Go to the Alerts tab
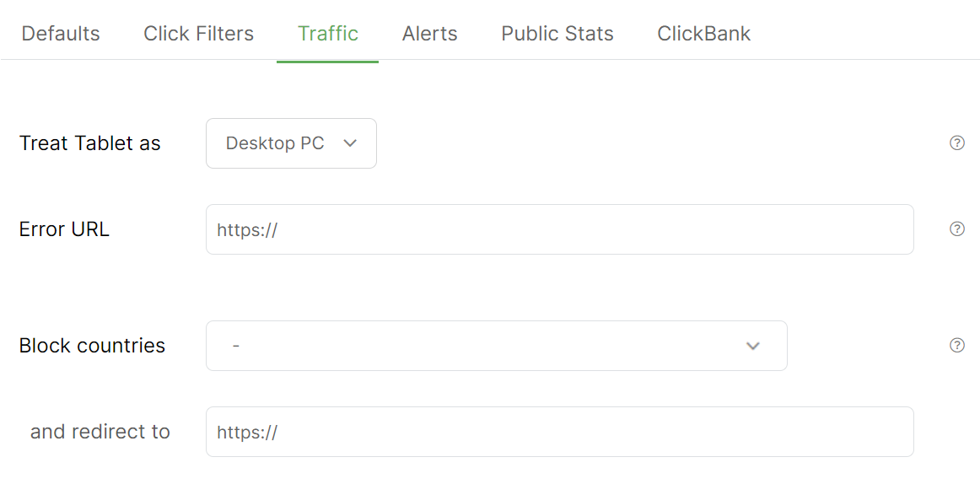Screen dimensions: 980x484 coord(429,34)
